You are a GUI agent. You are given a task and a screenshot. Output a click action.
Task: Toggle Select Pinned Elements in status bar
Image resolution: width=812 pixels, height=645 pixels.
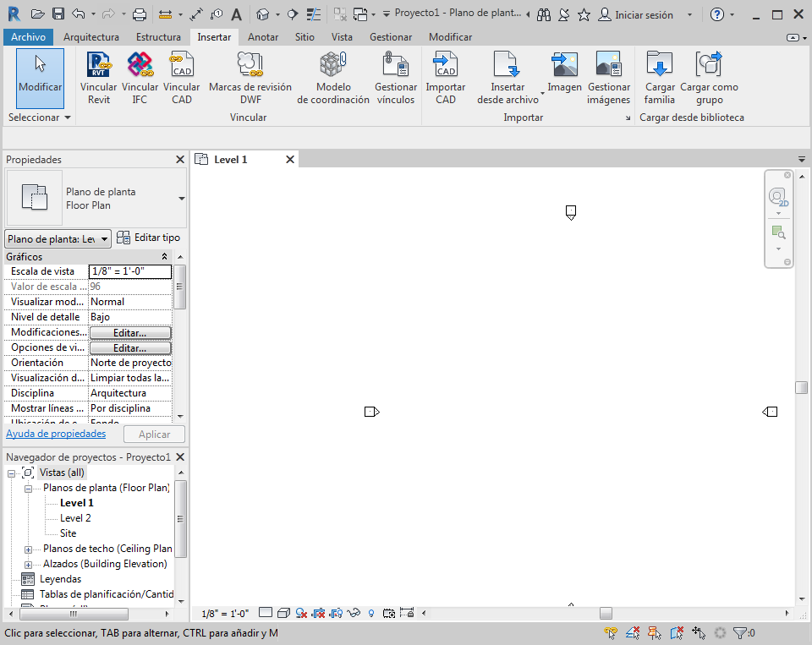[x=655, y=632]
